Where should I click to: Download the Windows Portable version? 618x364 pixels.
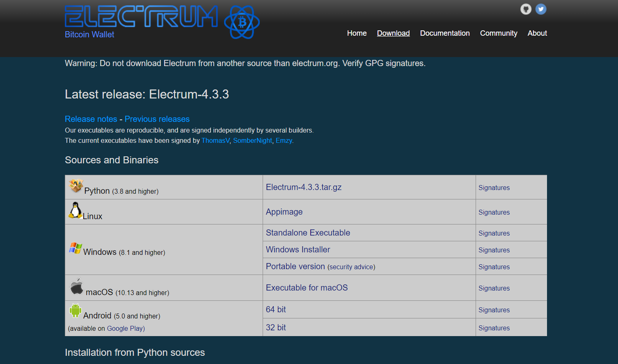pyautogui.click(x=295, y=266)
